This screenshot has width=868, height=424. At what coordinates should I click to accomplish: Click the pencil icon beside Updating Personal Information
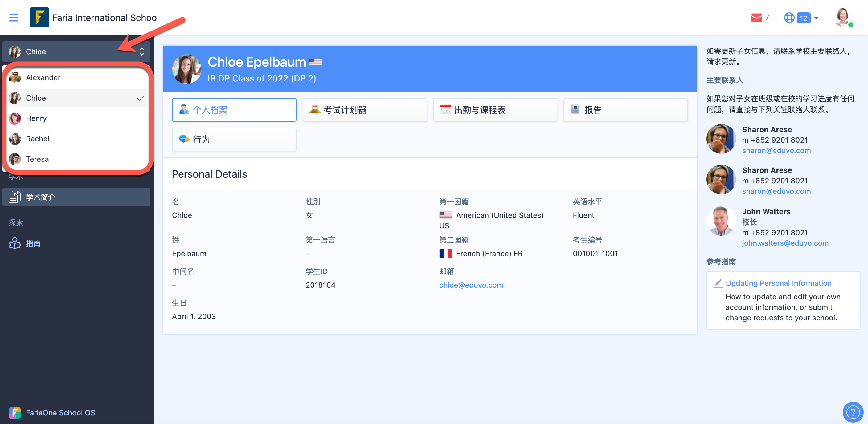(718, 283)
